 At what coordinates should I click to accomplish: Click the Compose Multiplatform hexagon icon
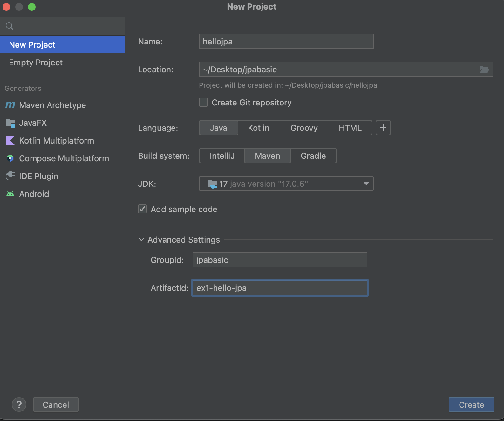[x=10, y=158]
